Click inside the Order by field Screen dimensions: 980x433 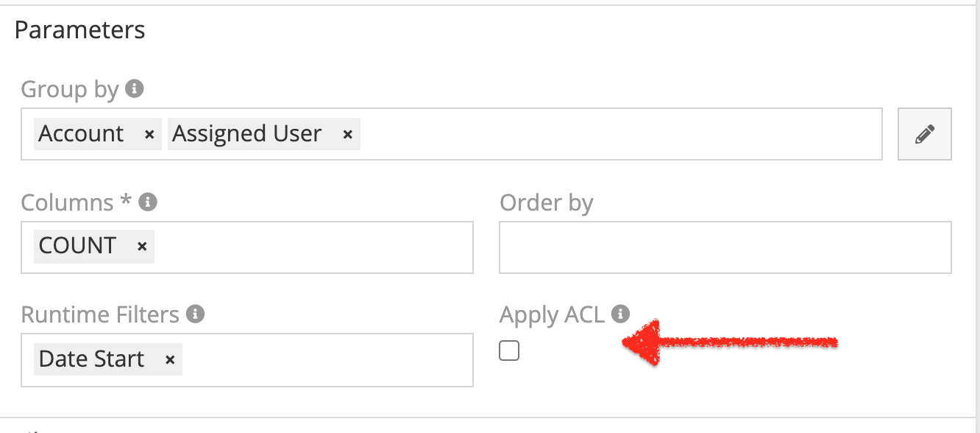[x=725, y=247]
